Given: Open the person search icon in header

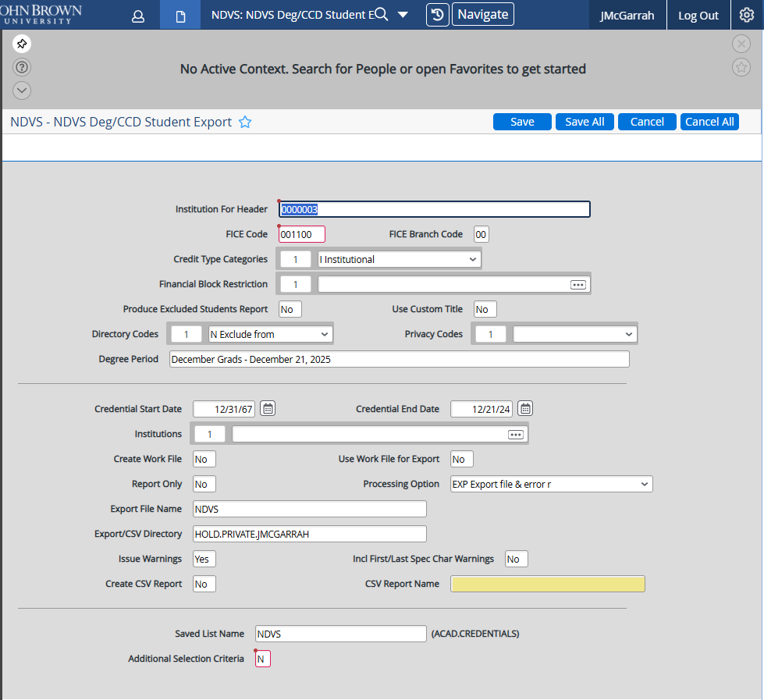Looking at the screenshot, I should 138,16.
